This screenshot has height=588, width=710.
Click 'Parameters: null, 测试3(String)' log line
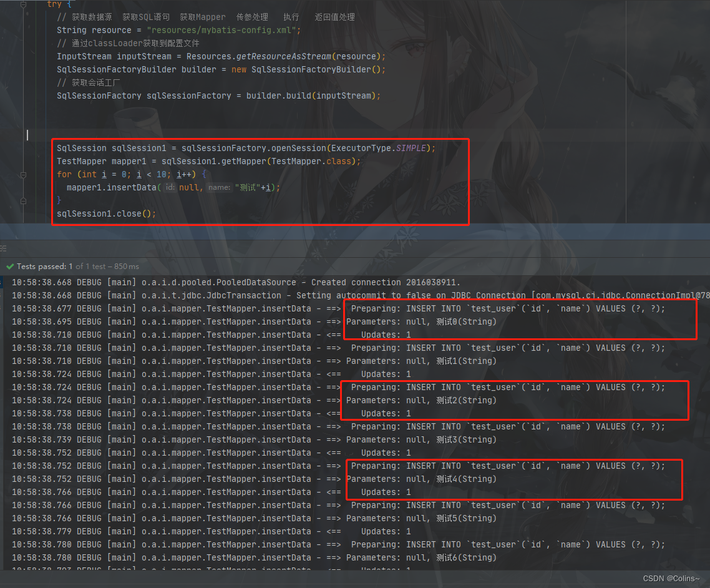tap(254, 440)
